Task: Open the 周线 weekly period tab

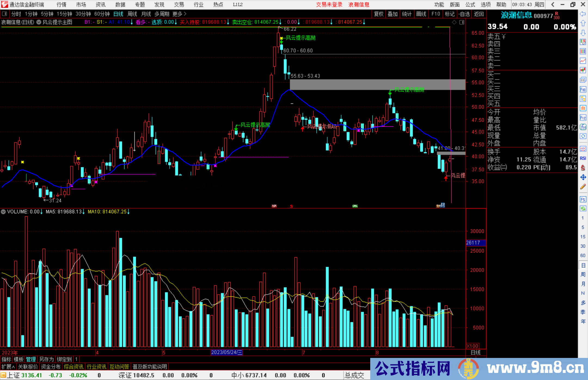Action: pyautogui.click(x=132, y=14)
